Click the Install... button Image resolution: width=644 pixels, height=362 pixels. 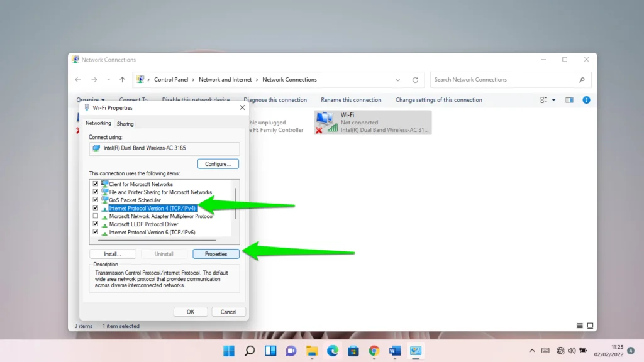click(x=113, y=254)
